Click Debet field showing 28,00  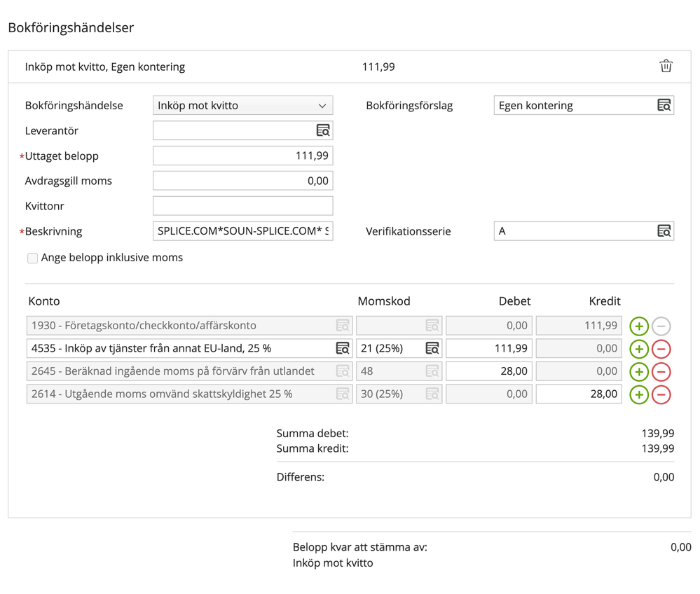tap(488, 371)
